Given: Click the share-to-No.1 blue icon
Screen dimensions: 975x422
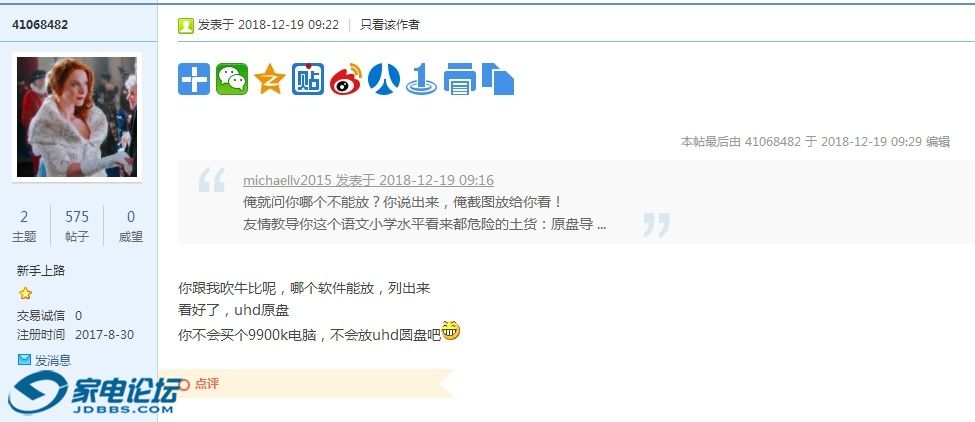Looking at the screenshot, I should (x=422, y=80).
